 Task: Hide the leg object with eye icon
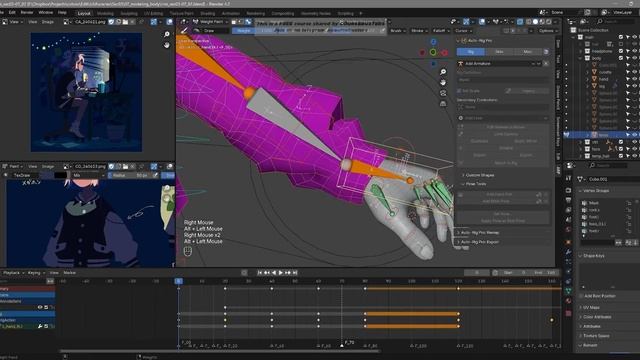click(x=635, y=86)
